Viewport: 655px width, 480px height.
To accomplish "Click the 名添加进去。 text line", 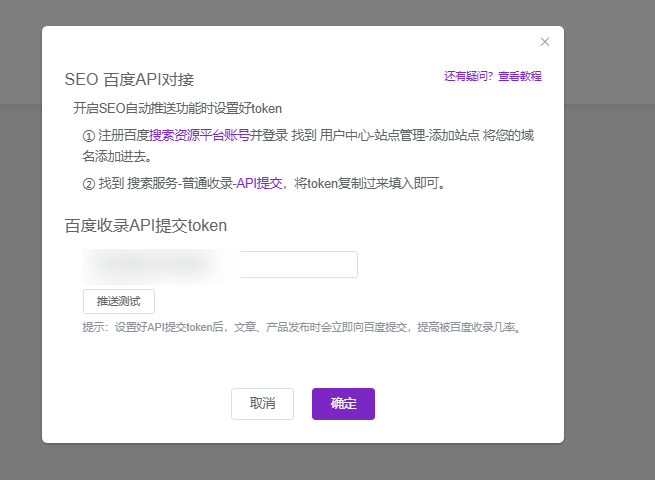I will click(x=117, y=156).
